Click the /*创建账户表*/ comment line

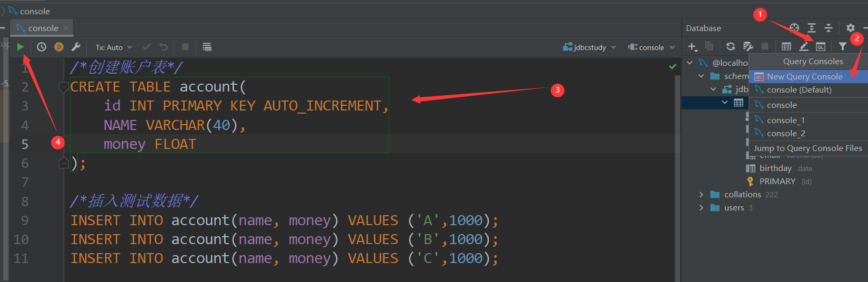click(126, 67)
